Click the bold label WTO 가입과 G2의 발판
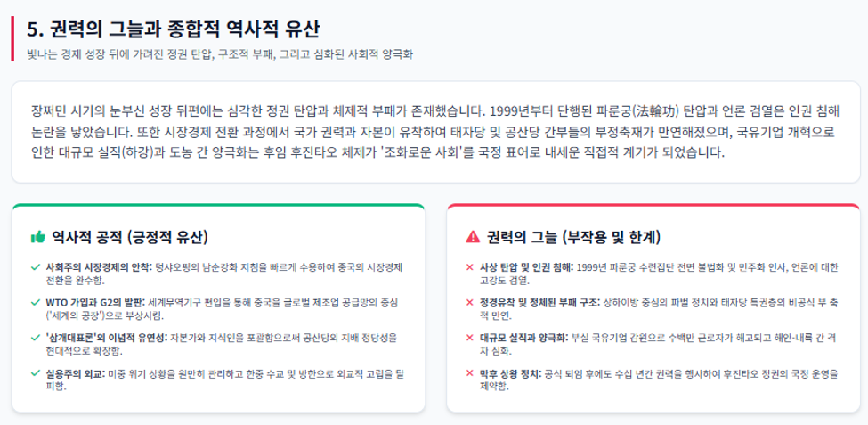Viewport: 868px width, 425px height. coord(95,303)
